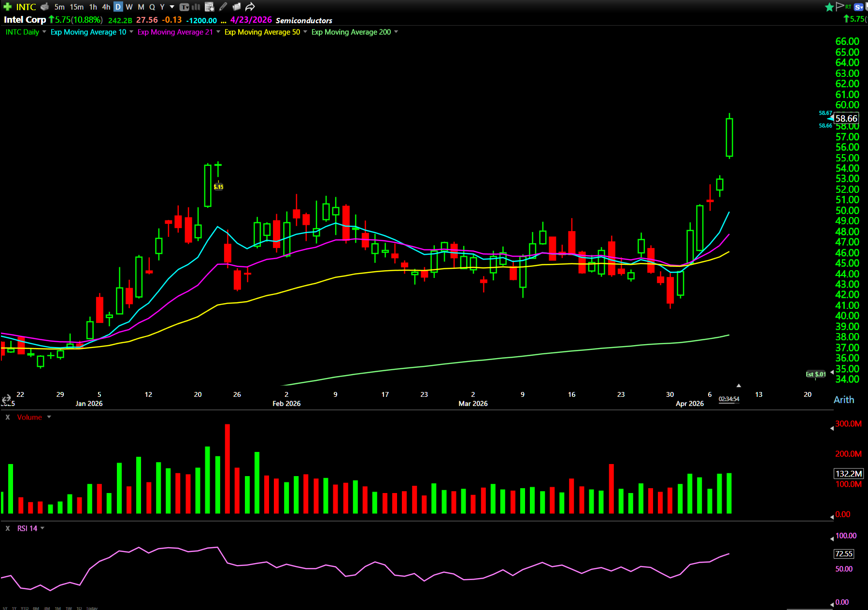The width and height of the screenshot is (868, 610).
Task: Select the 15m timeframe
Action: [76, 7]
